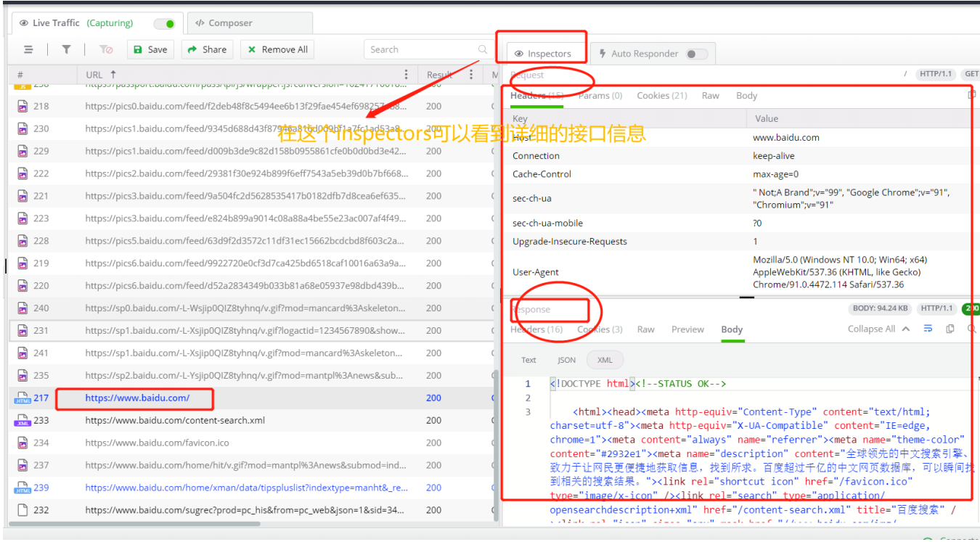Copy the response body content
980x542 pixels.
click(x=950, y=329)
